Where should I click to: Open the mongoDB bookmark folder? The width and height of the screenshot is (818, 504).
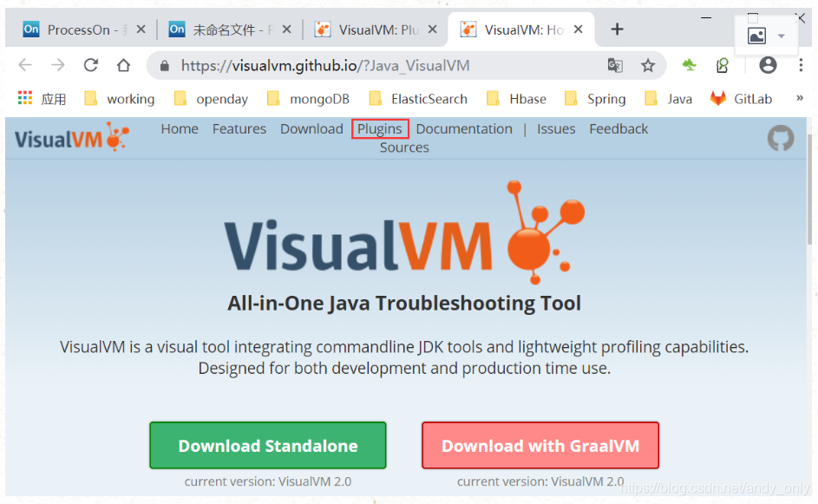308,99
